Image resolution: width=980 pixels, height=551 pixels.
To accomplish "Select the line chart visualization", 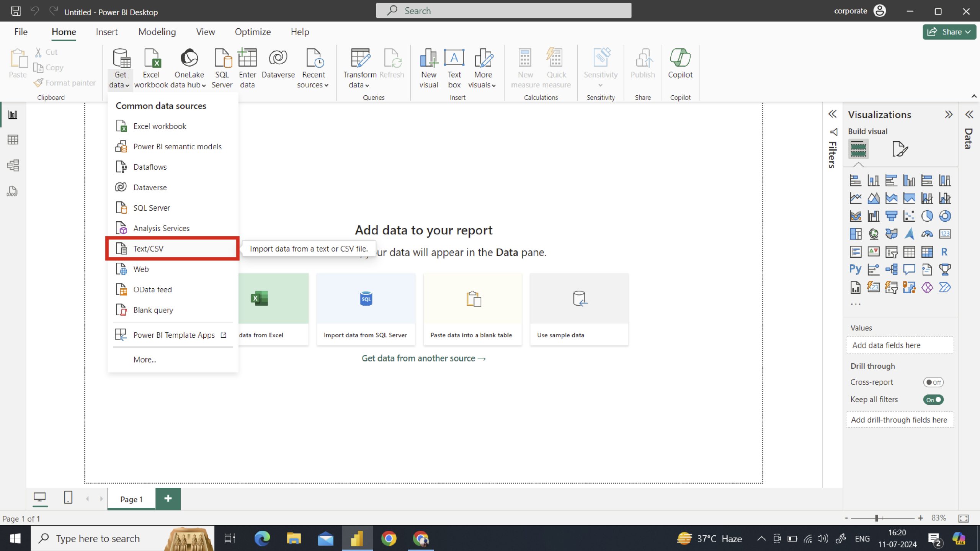I will tap(855, 198).
